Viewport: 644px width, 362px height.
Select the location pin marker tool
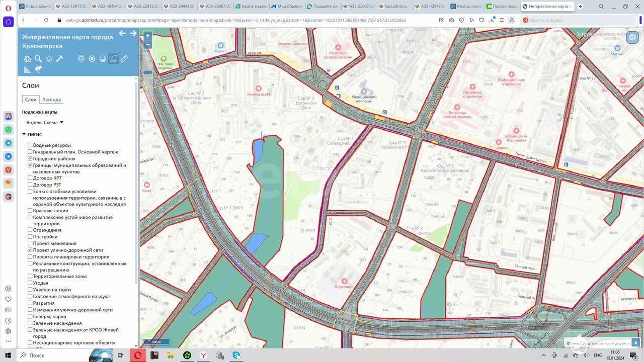point(81,59)
